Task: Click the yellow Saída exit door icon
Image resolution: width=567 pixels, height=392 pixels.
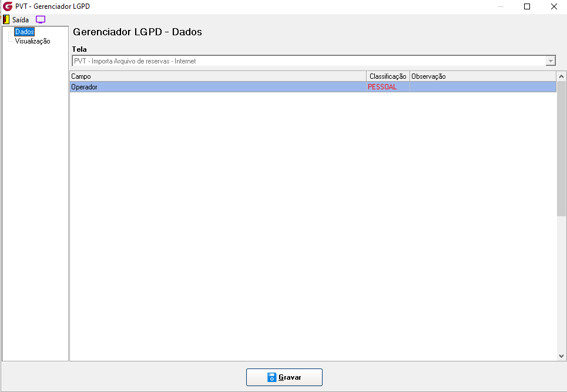Action: pyautogui.click(x=6, y=19)
